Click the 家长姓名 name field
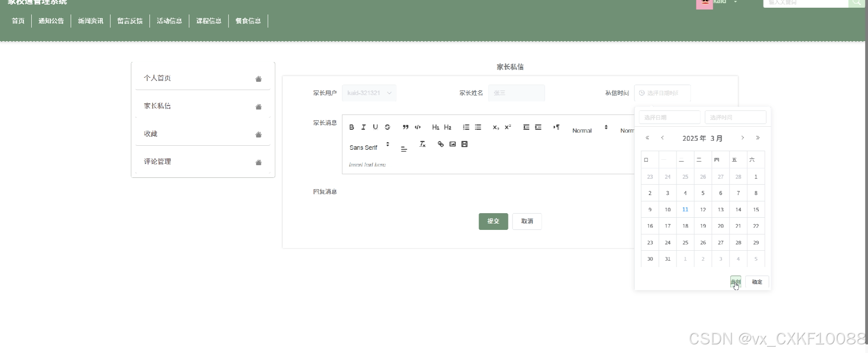The width and height of the screenshot is (868, 353). (x=516, y=93)
